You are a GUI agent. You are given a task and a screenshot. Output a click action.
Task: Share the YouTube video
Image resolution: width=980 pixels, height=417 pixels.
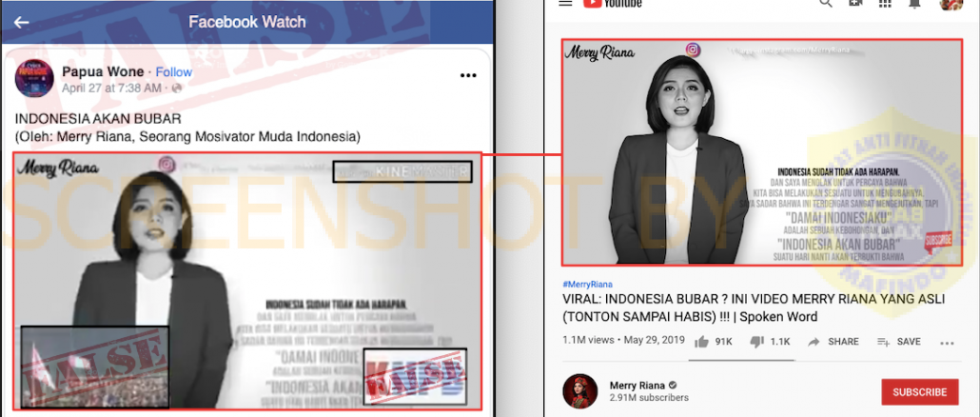[x=833, y=342]
